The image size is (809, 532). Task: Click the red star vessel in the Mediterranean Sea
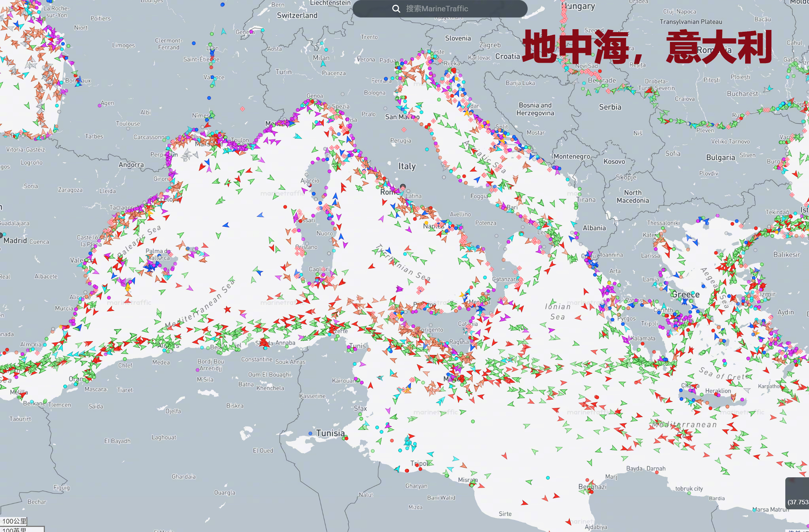tap(227, 309)
